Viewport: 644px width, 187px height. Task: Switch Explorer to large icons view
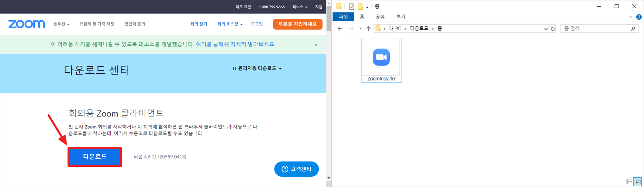point(637,181)
